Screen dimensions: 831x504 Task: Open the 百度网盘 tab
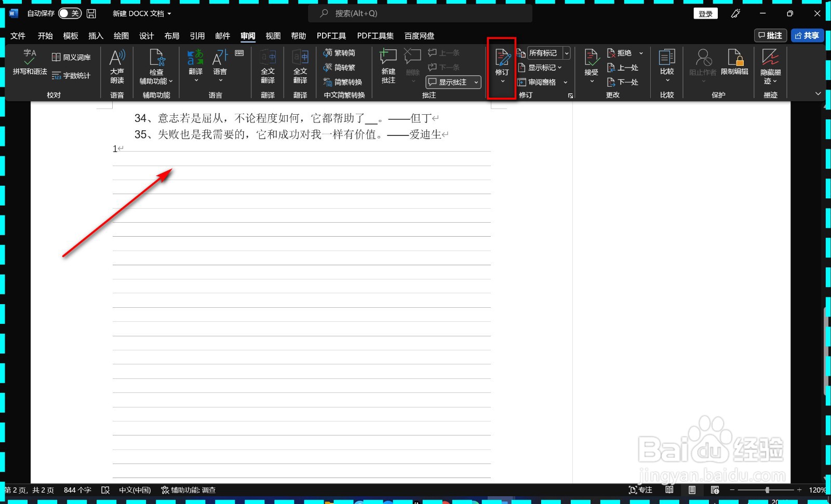click(x=419, y=36)
